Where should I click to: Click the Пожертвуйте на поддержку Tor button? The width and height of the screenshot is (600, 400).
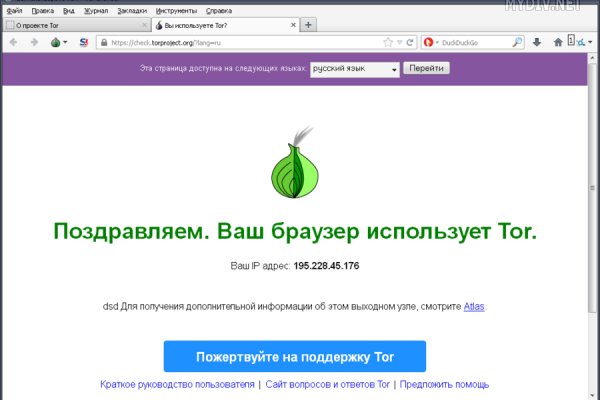pos(295,356)
